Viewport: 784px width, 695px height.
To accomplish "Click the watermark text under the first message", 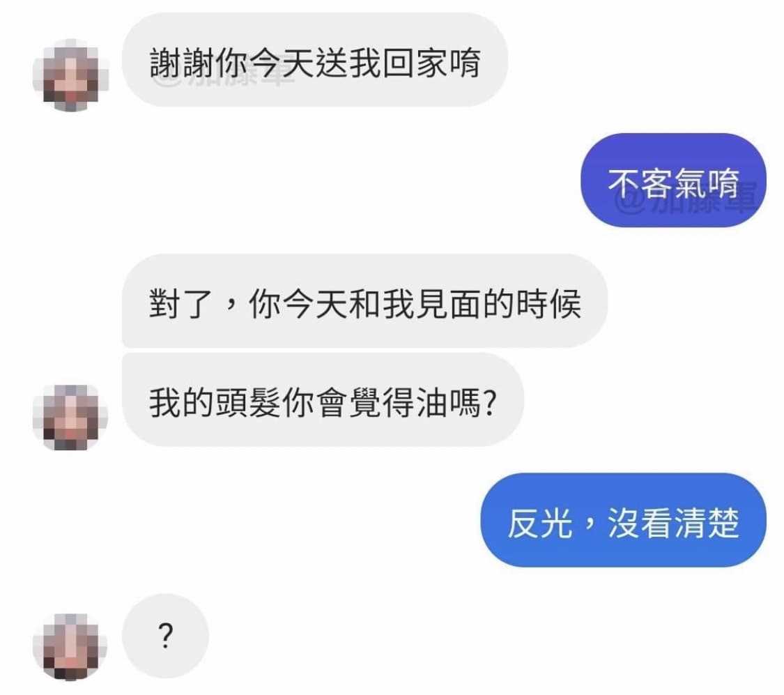I will 225,79.
